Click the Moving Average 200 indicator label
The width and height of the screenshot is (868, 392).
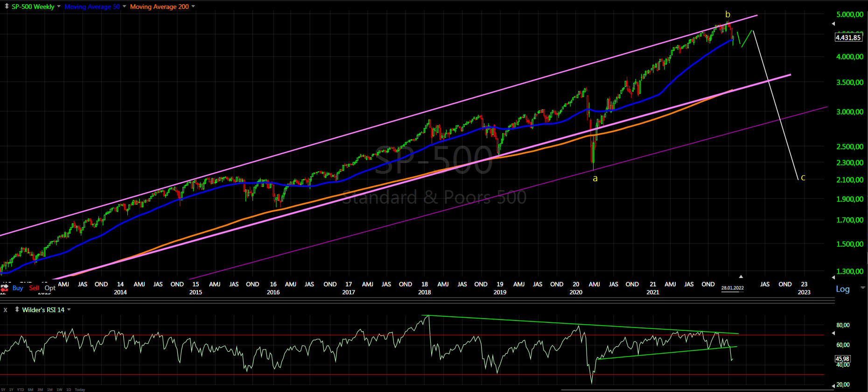click(160, 7)
